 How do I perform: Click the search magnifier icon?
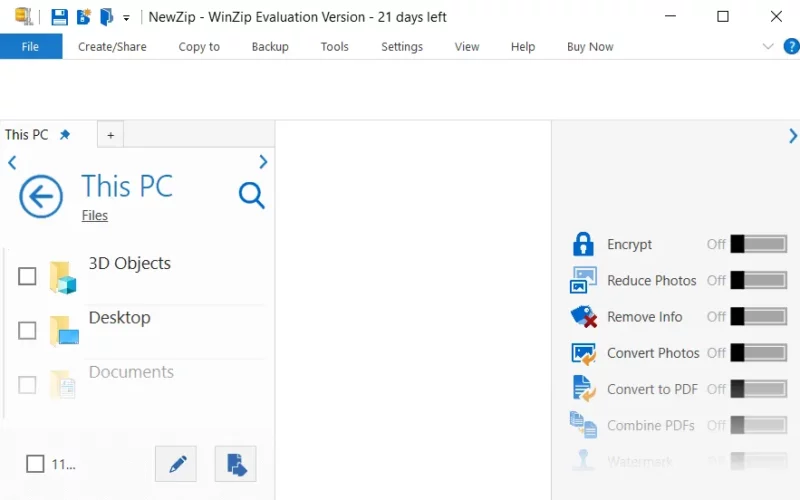click(252, 195)
